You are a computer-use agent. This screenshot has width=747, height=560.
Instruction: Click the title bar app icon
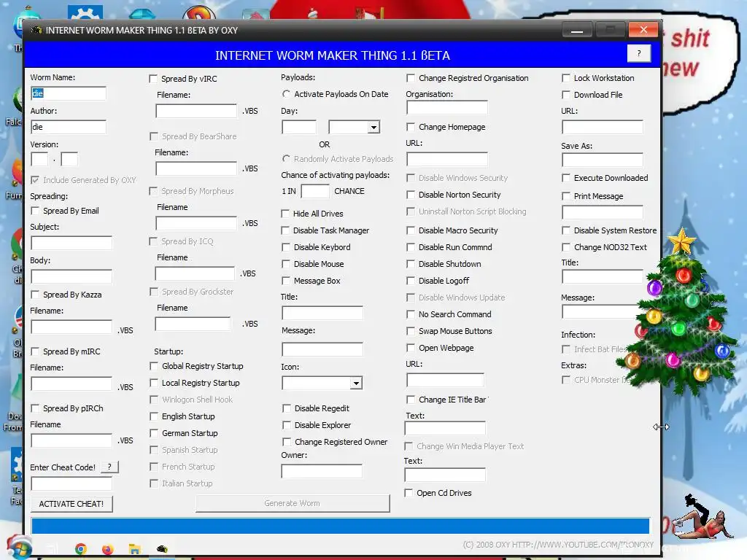tap(36, 31)
